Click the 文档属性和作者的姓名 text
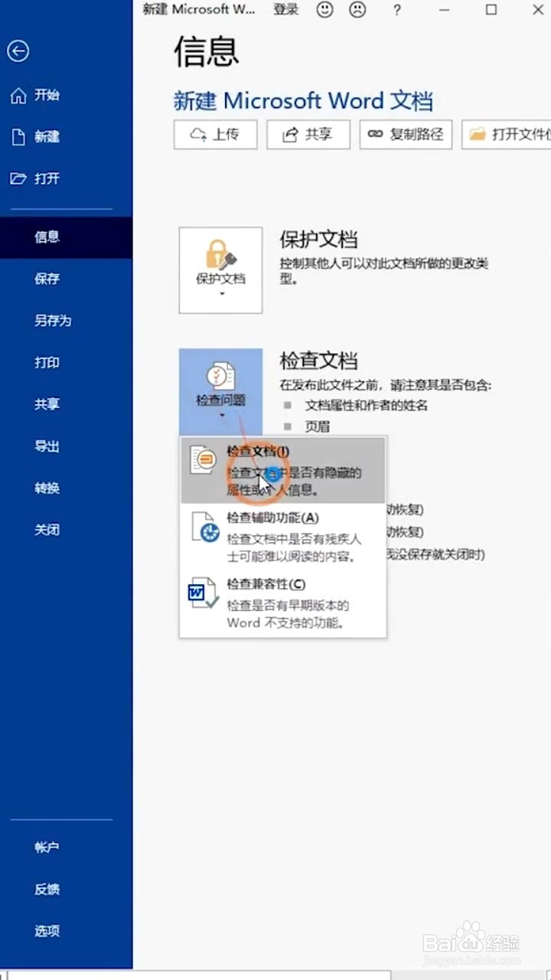Viewport: 551px width, 980px height. (x=366, y=405)
